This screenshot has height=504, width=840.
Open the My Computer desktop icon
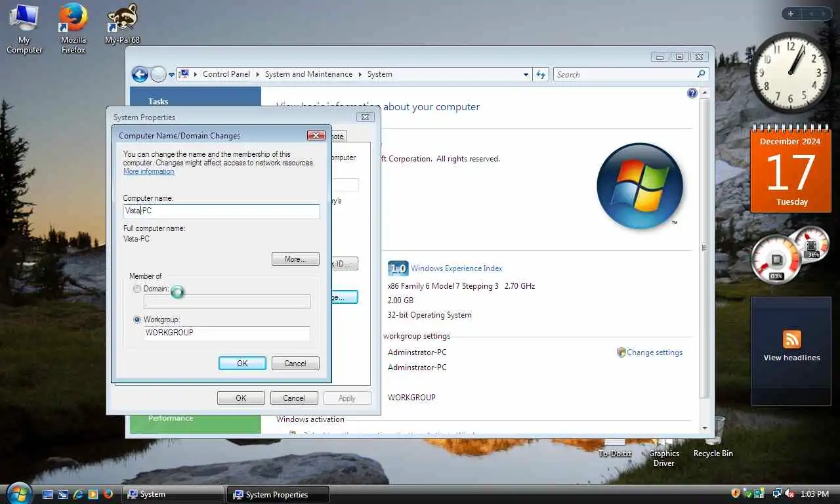[24, 29]
